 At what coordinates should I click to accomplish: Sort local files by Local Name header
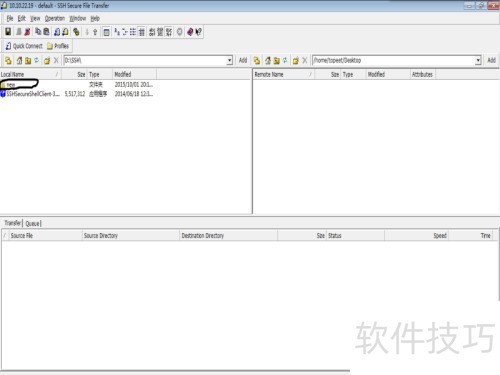(x=31, y=74)
